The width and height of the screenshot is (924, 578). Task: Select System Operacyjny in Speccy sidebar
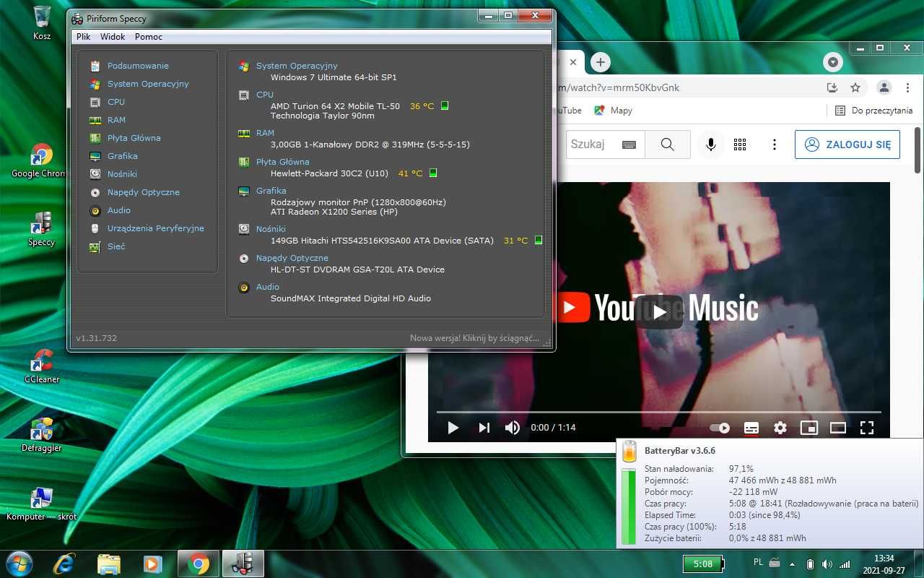tap(148, 84)
